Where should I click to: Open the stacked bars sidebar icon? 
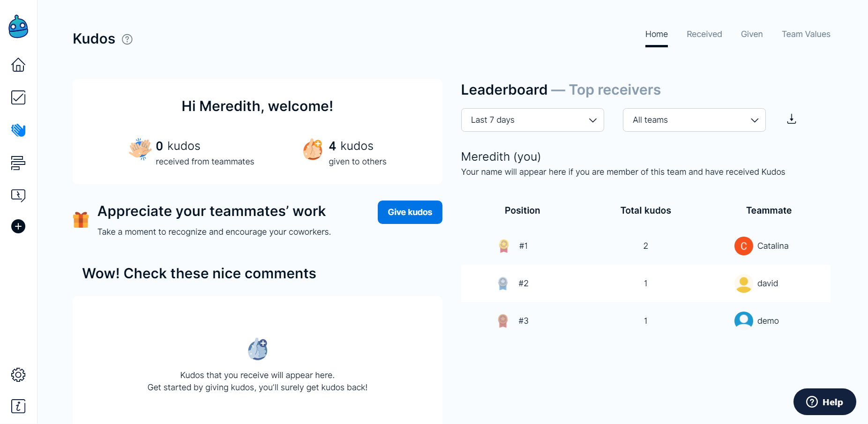18,163
